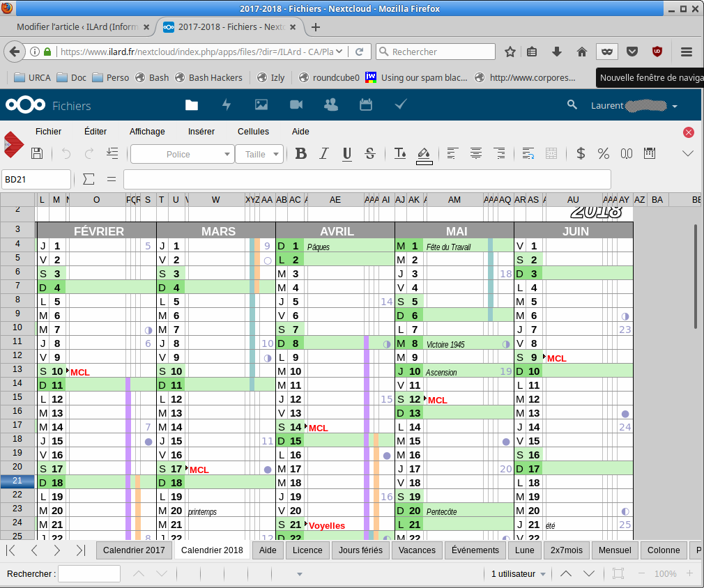704x588 pixels.
Task: Click the Rechercher search field at bottom
Action: tap(89, 573)
